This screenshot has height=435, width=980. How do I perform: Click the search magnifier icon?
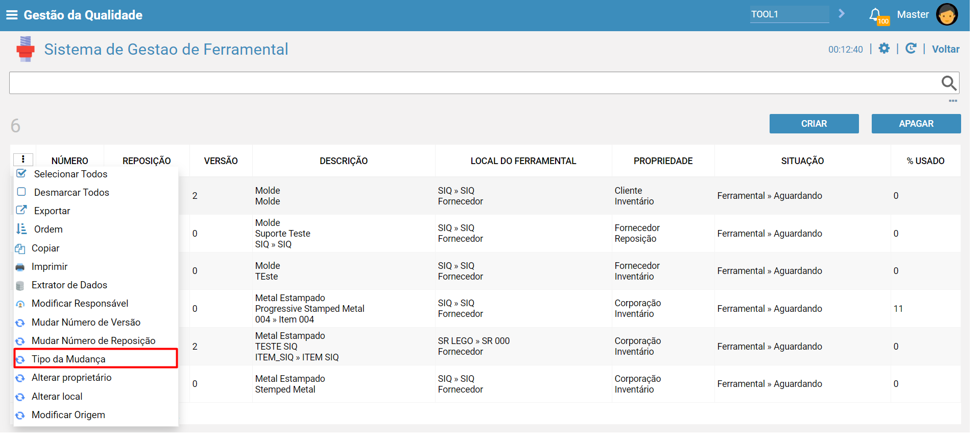pyautogui.click(x=949, y=83)
